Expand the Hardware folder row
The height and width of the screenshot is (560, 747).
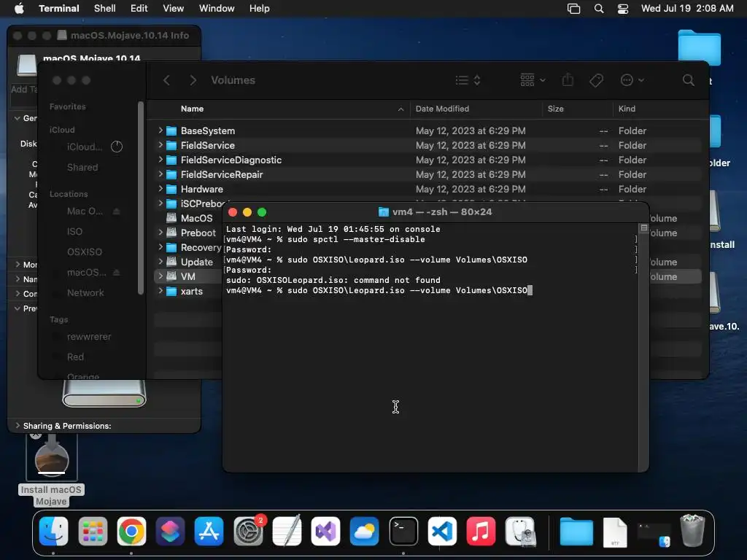(160, 189)
